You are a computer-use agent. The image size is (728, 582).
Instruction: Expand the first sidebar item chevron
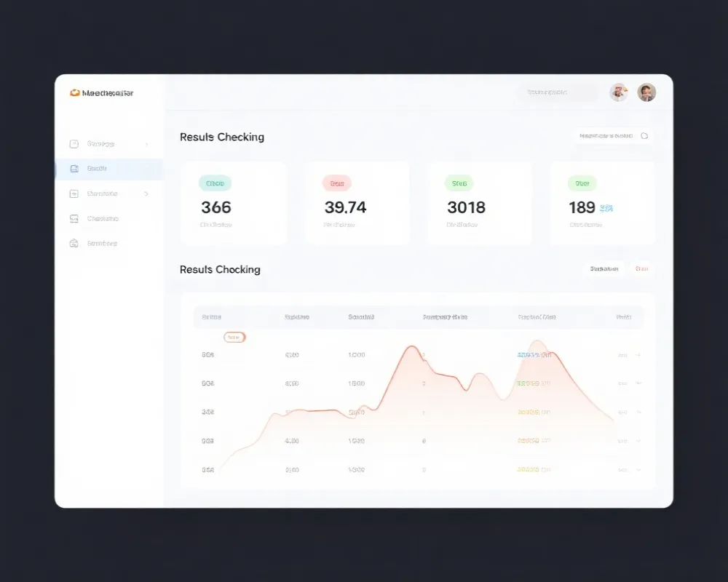click(146, 144)
